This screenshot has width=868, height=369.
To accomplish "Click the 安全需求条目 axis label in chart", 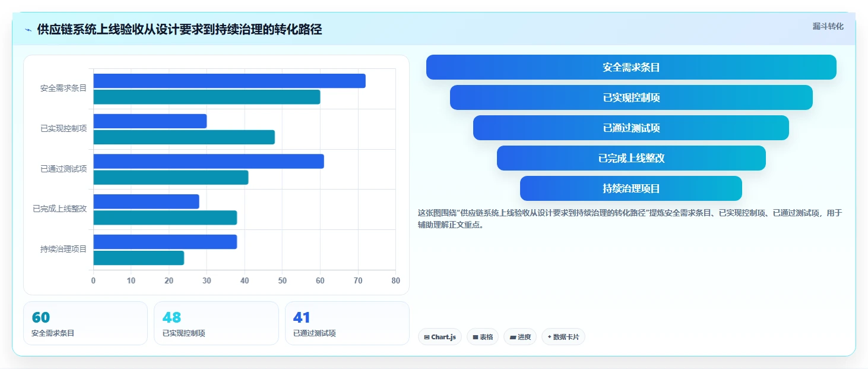I will click(x=64, y=89).
